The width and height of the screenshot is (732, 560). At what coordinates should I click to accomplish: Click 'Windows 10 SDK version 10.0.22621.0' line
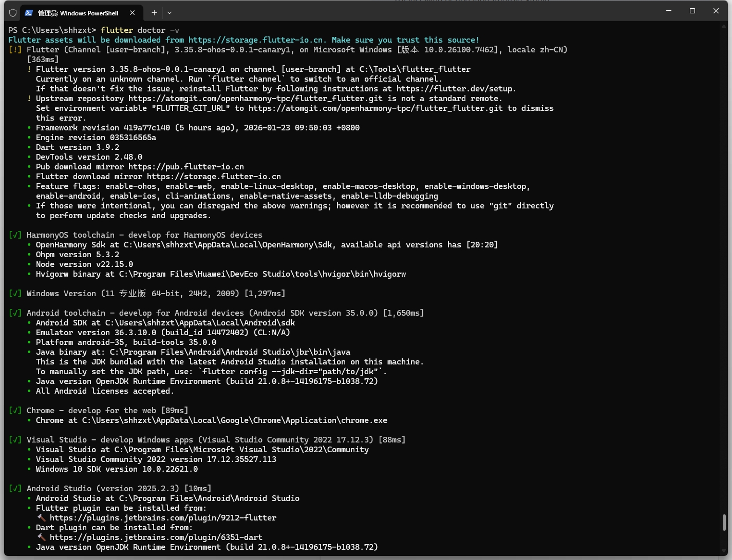[117, 469]
